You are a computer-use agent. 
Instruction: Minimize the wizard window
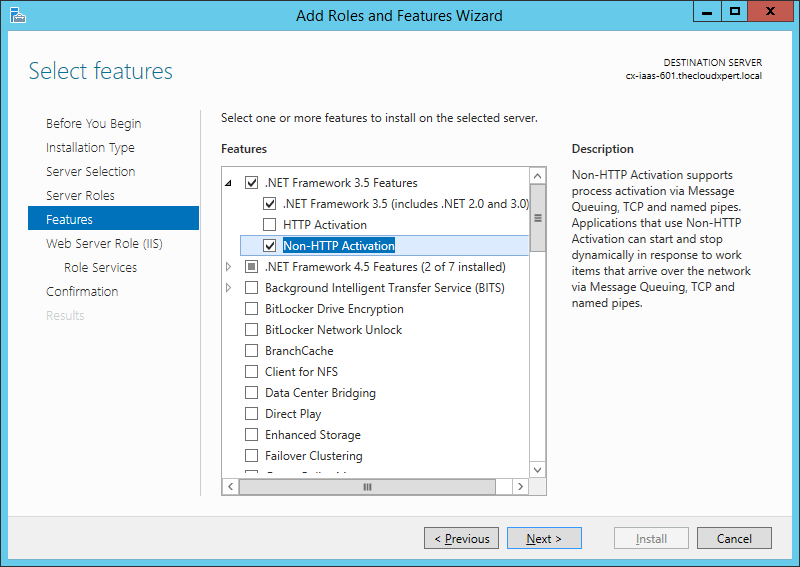pos(707,12)
